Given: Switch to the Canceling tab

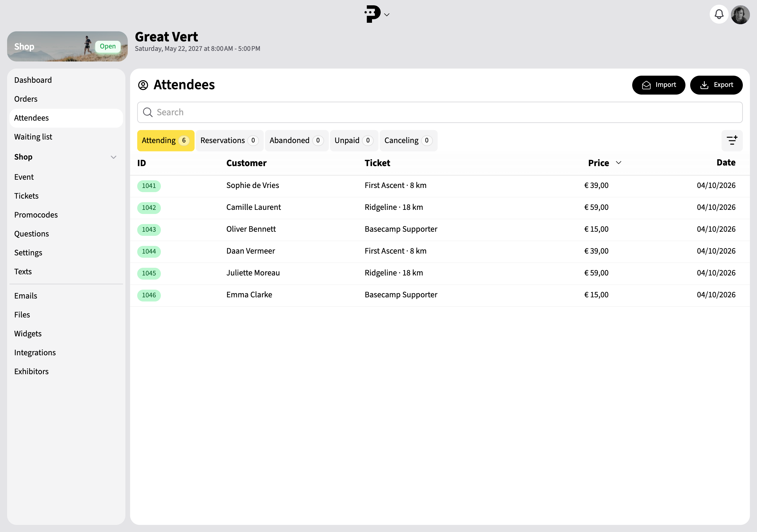Looking at the screenshot, I should pos(408,141).
